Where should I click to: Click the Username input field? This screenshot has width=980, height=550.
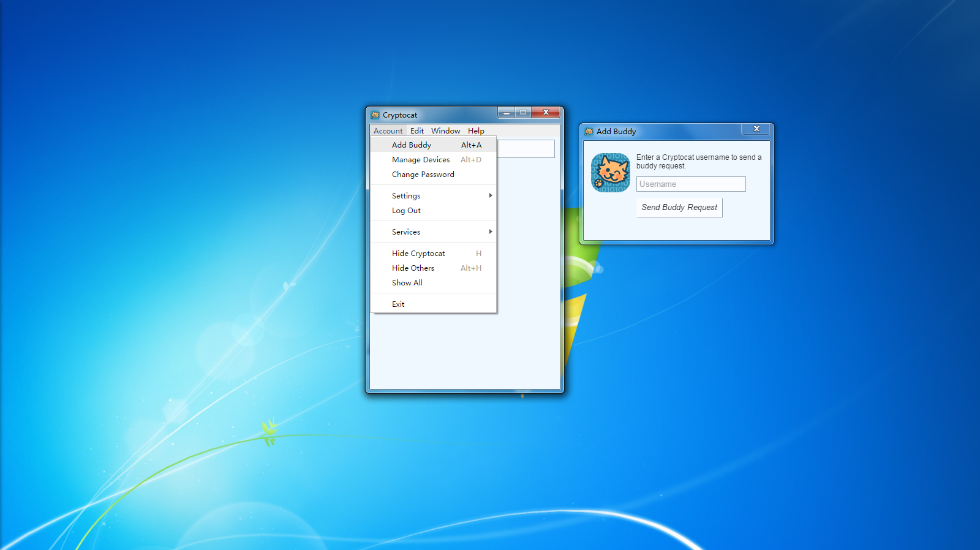pyautogui.click(x=691, y=184)
